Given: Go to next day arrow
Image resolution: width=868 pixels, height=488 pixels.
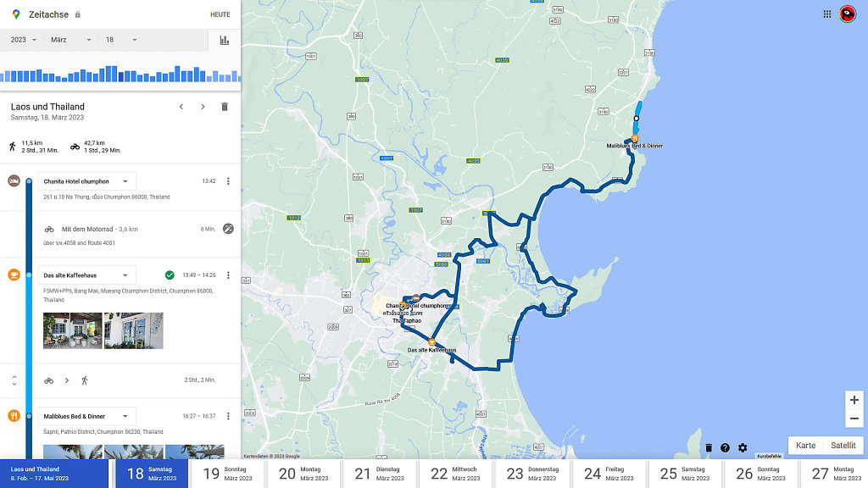Looking at the screenshot, I should click(203, 107).
